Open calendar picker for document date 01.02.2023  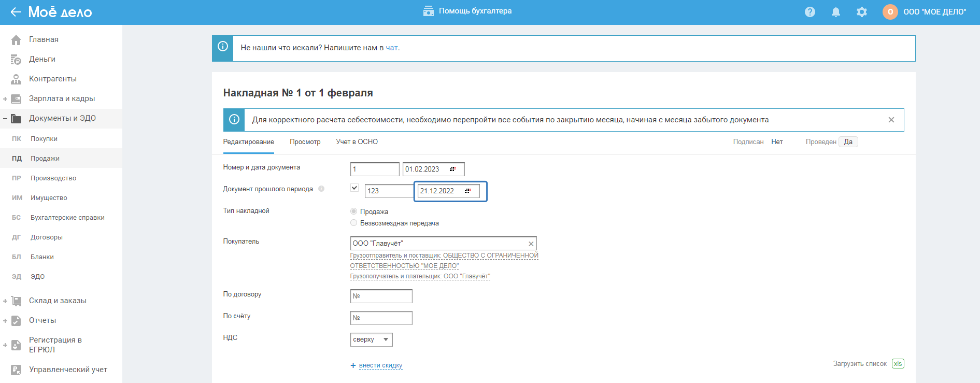point(452,169)
